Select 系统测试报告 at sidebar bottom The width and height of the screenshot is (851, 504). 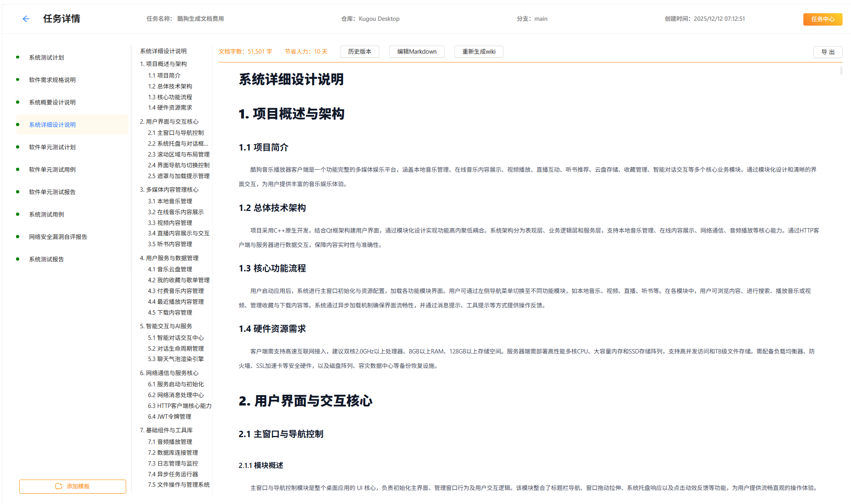click(46, 259)
